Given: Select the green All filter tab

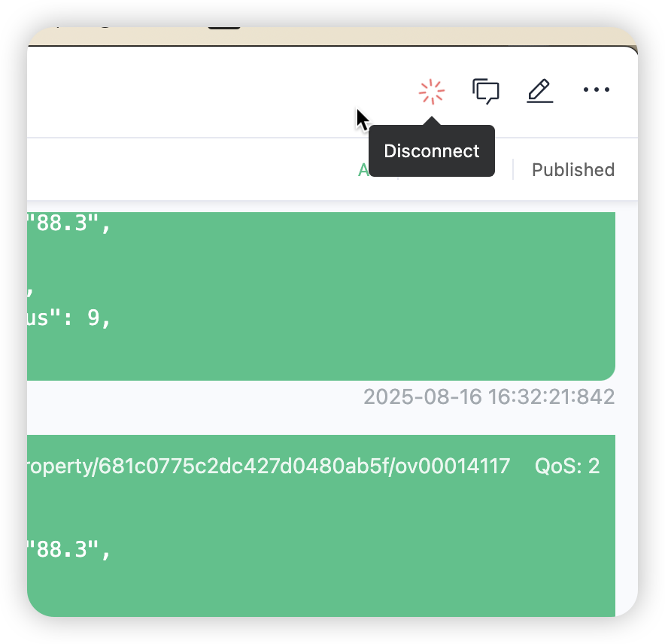Looking at the screenshot, I should (x=363, y=170).
